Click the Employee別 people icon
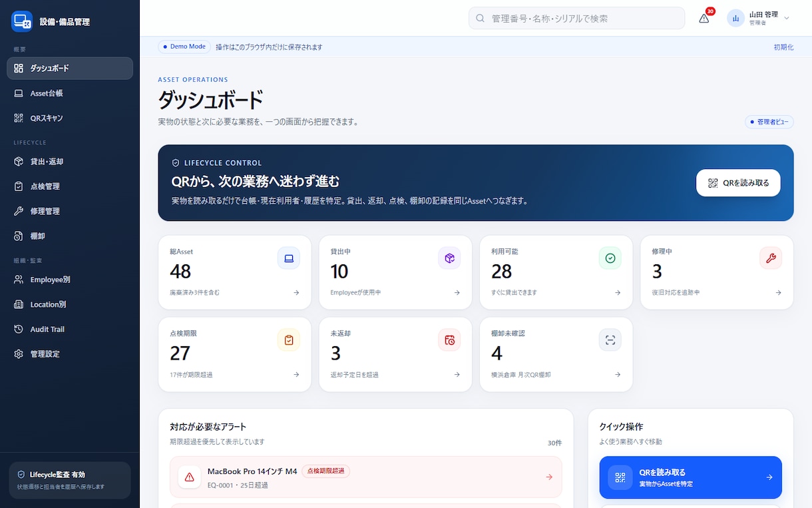812x508 pixels. point(19,280)
